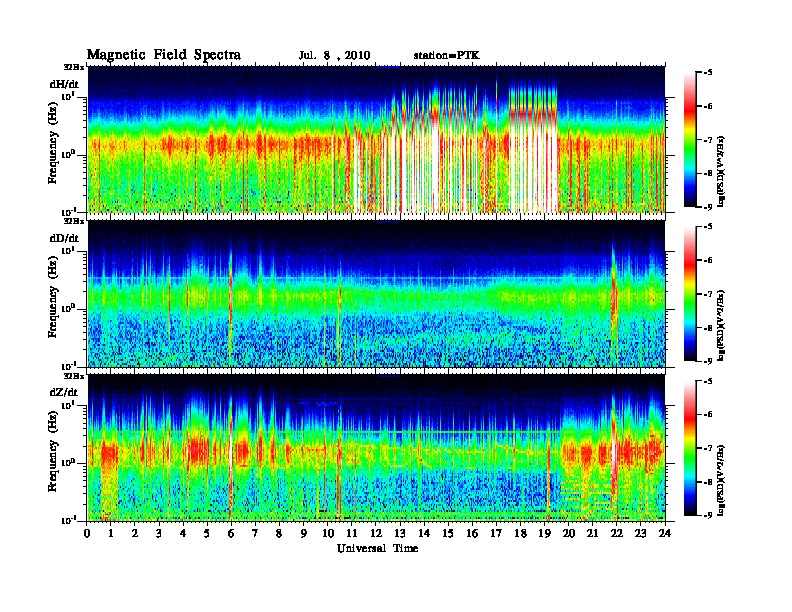Click the "-9" tick on dH/dt color scale

coord(707,207)
